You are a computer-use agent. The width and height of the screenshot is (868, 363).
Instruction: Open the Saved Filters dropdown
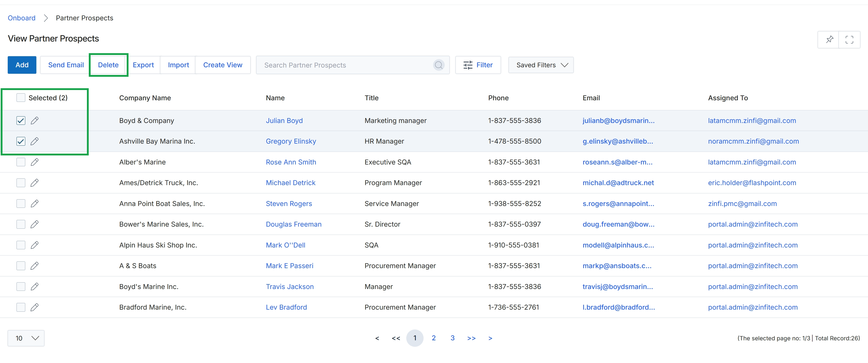pyautogui.click(x=541, y=65)
